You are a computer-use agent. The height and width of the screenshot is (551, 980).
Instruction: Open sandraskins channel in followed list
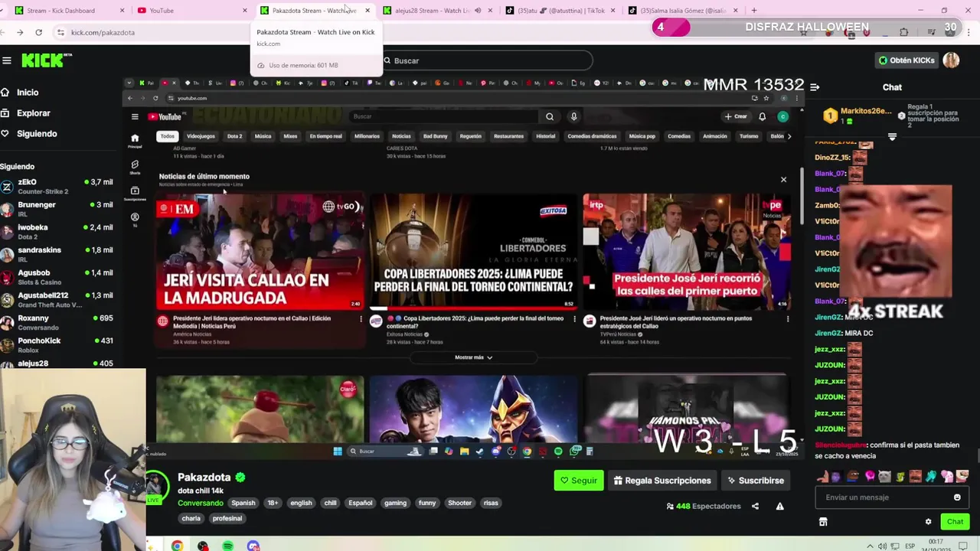pyautogui.click(x=57, y=254)
